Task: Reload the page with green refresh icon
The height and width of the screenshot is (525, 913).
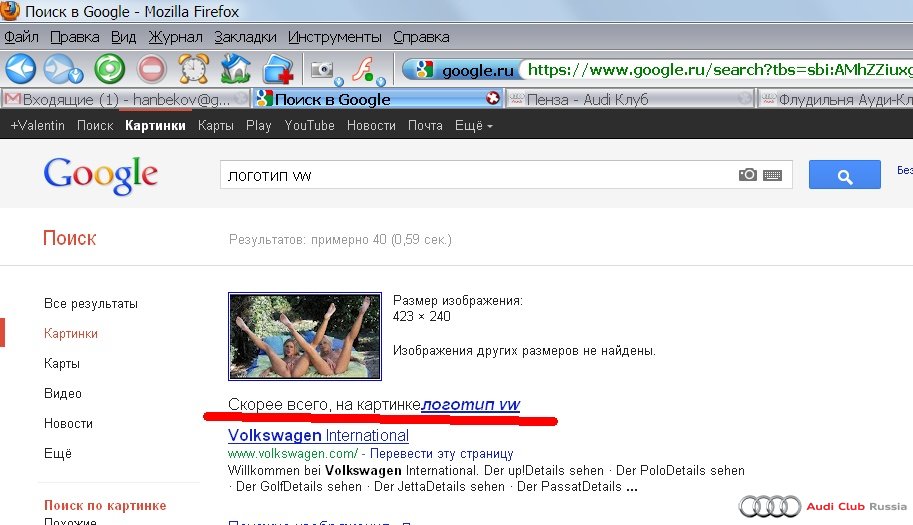Action: point(109,69)
